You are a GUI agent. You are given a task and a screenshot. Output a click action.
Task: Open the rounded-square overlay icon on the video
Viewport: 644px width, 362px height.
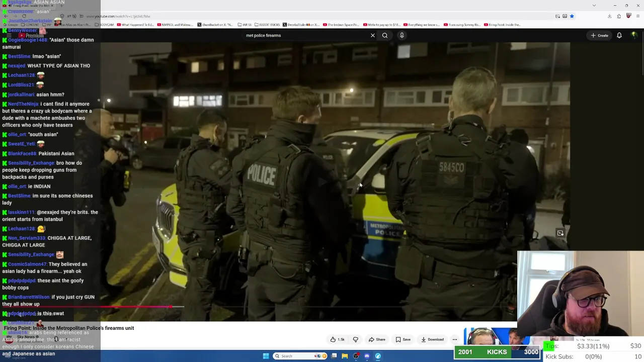(x=560, y=233)
